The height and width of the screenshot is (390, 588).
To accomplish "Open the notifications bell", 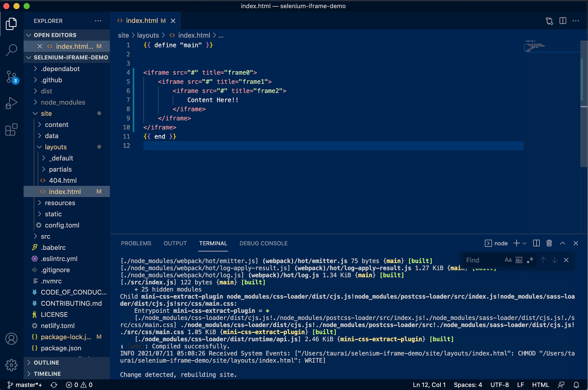I will [x=576, y=385].
